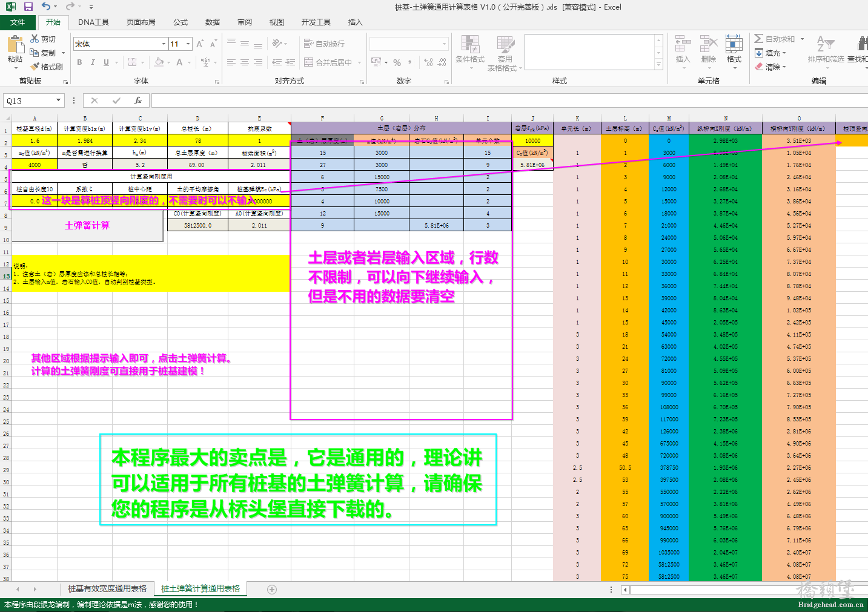Screen dimensions: 868x612
Task: Click the increase decimal icon
Action: click(x=429, y=62)
